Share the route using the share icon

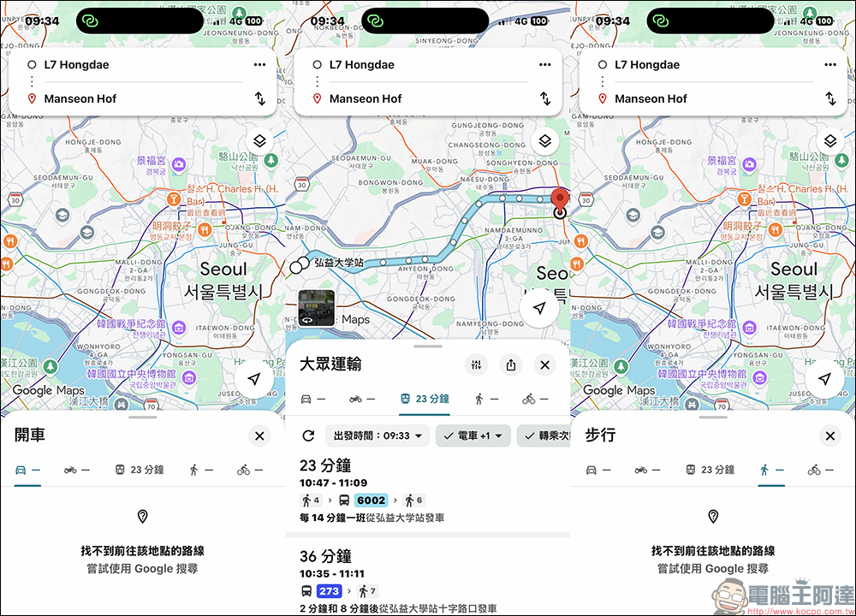[x=510, y=364]
